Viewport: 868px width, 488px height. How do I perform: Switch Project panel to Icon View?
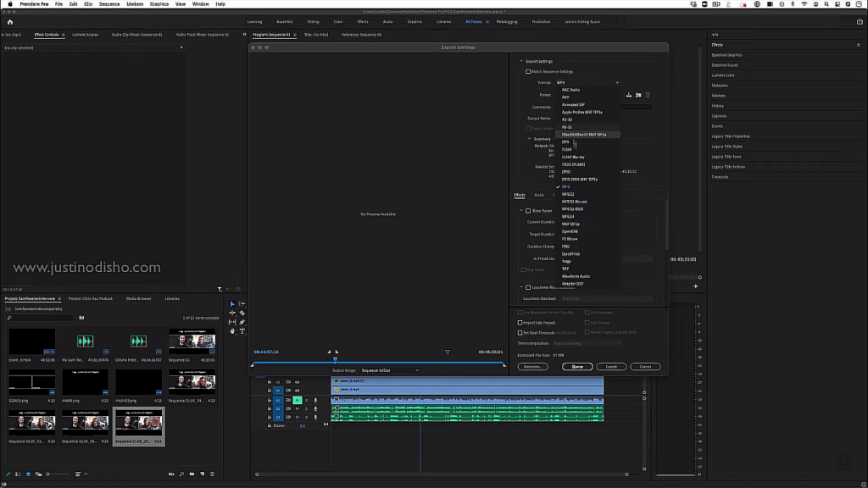(x=28, y=474)
